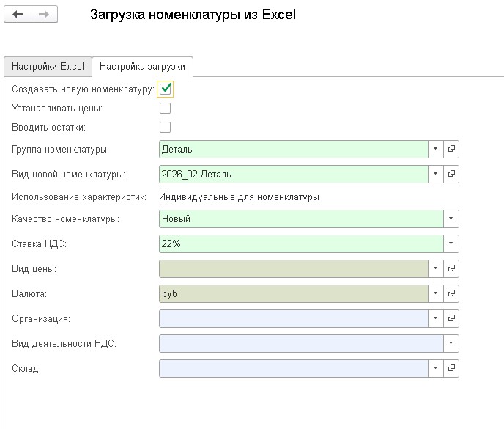
Task: Expand Вид деятельности НДС dropdown
Action: [x=451, y=343]
